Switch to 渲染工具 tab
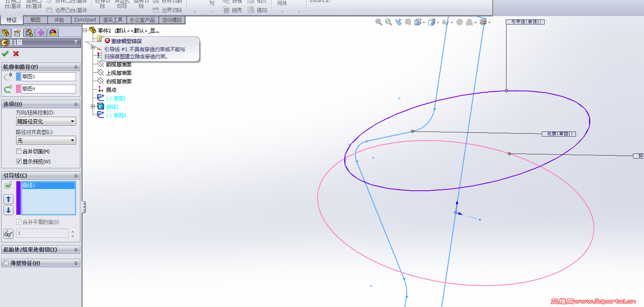644x307 pixels. [x=113, y=20]
